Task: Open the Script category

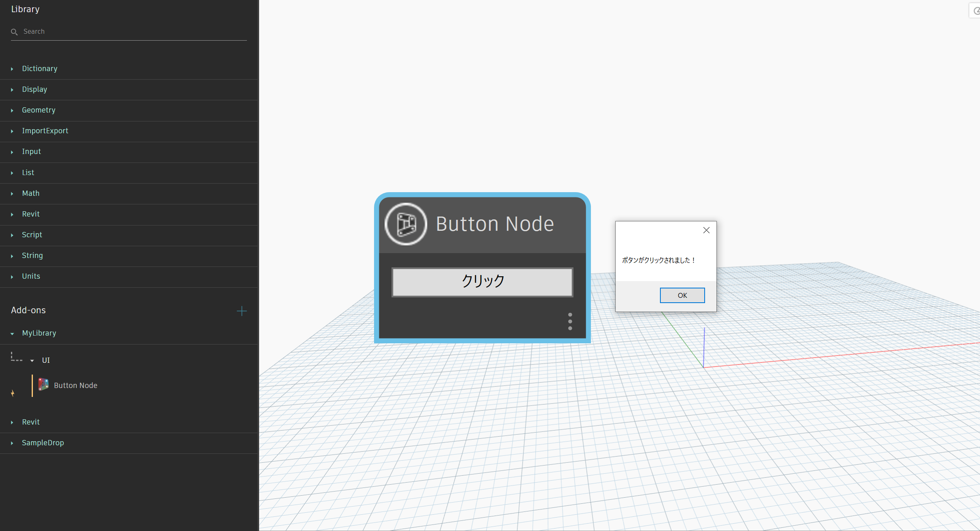Action: pyautogui.click(x=32, y=235)
